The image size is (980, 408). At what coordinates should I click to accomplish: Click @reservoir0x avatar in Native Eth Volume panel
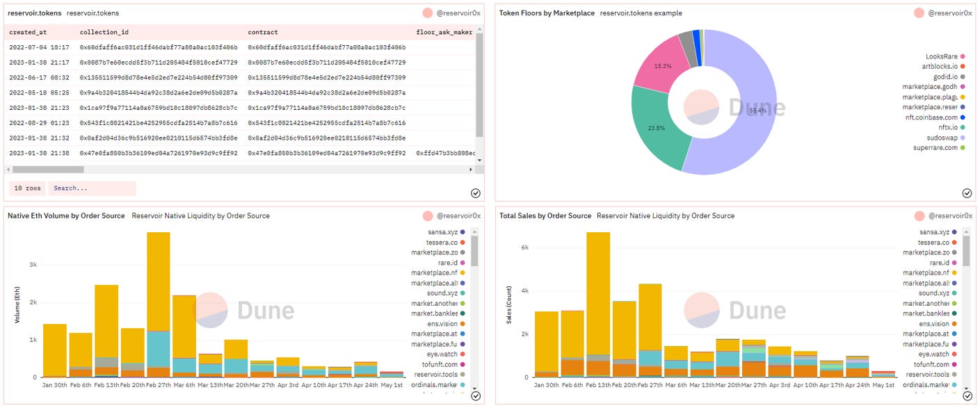[x=427, y=215]
